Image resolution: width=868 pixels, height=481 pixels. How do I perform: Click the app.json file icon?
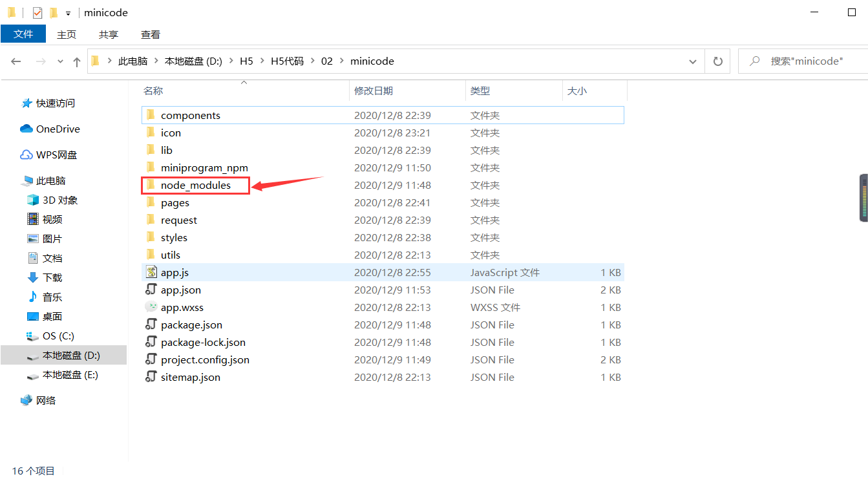tap(151, 290)
